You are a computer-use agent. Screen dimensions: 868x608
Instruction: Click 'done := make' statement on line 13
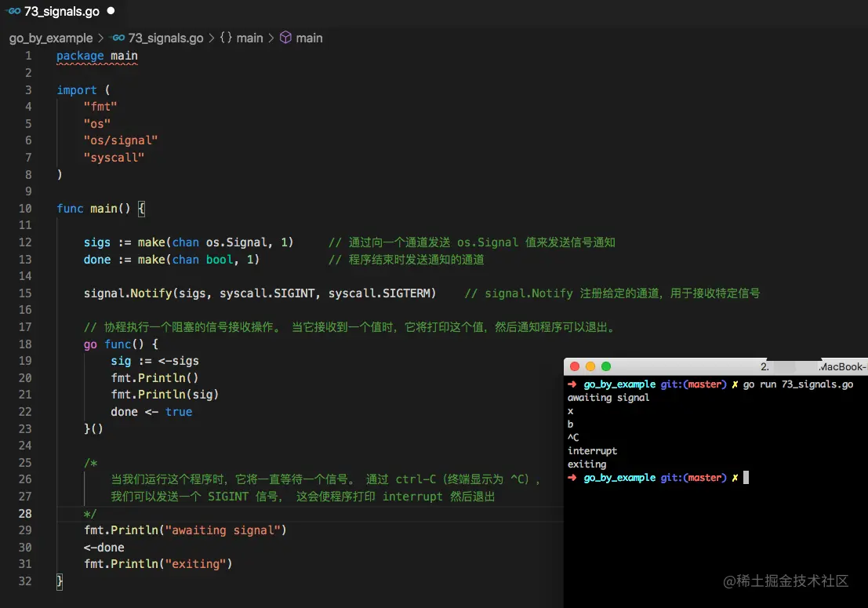[172, 260]
